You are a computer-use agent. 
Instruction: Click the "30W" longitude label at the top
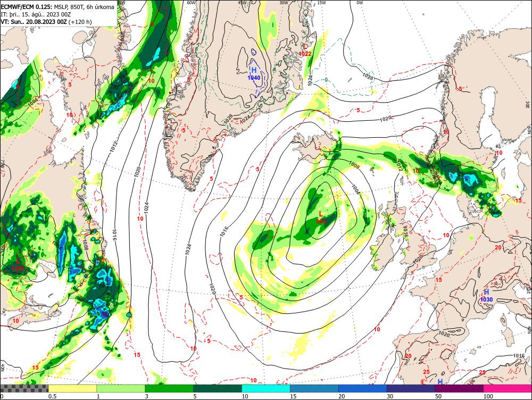pyautogui.click(x=284, y=3)
